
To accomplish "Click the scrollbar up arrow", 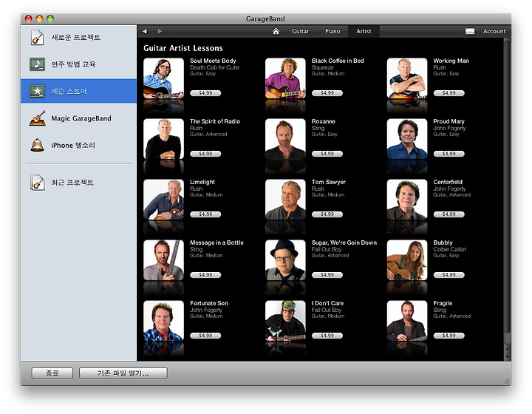I will (507, 349).
